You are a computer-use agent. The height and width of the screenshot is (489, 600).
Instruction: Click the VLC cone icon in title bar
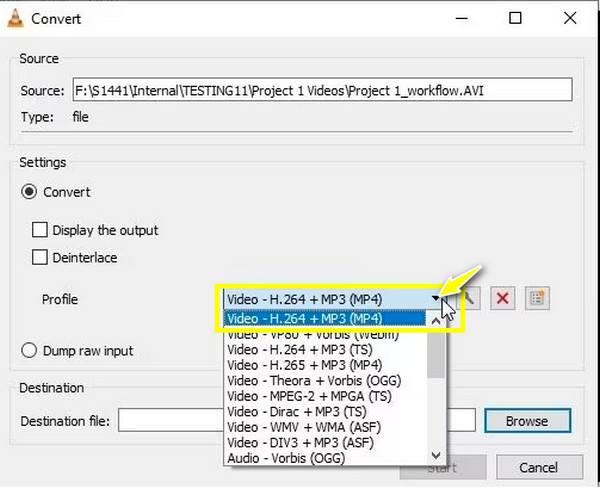[x=15, y=19]
